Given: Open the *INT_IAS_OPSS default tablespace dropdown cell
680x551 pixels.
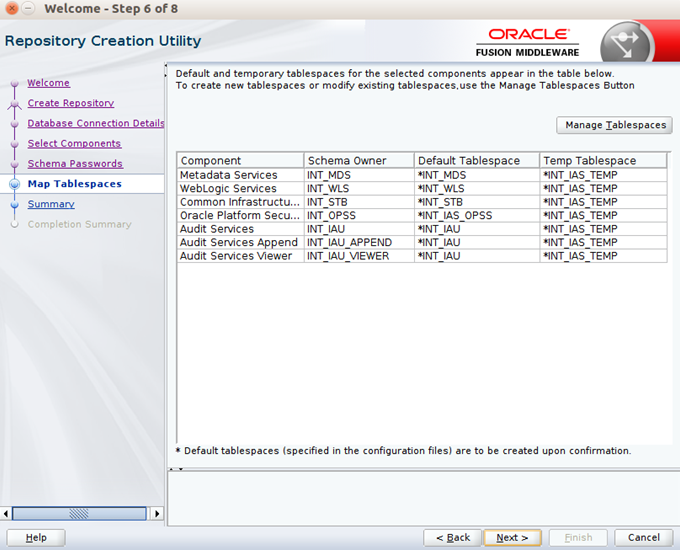Looking at the screenshot, I should pyautogui.click(x=477, y=215).
